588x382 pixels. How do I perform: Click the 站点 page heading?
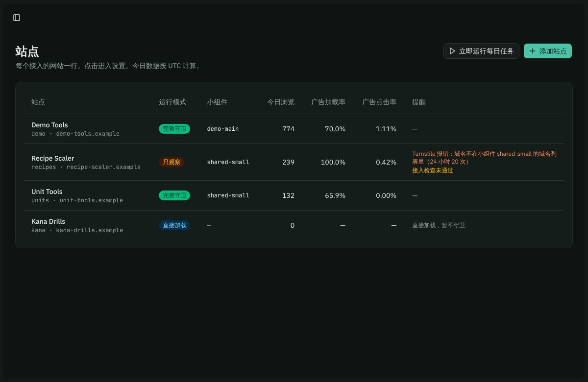coord(27,51)
